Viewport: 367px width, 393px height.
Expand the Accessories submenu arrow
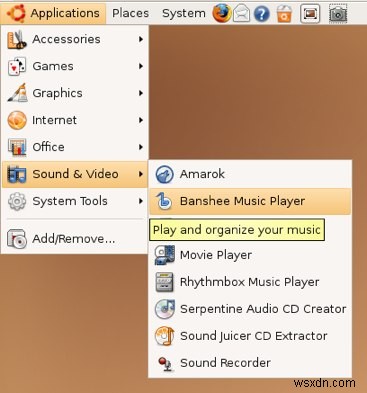pyautogui.click(x=141, y=39)
